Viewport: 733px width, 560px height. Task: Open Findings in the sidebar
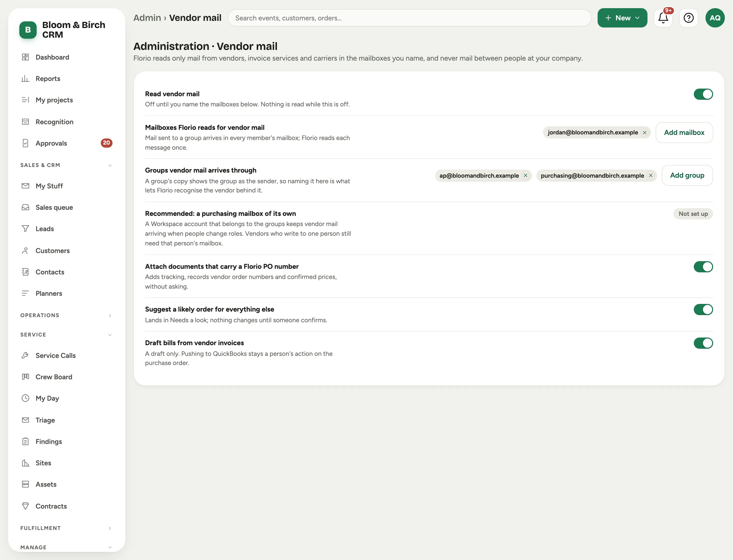click(x=66, y=441)
